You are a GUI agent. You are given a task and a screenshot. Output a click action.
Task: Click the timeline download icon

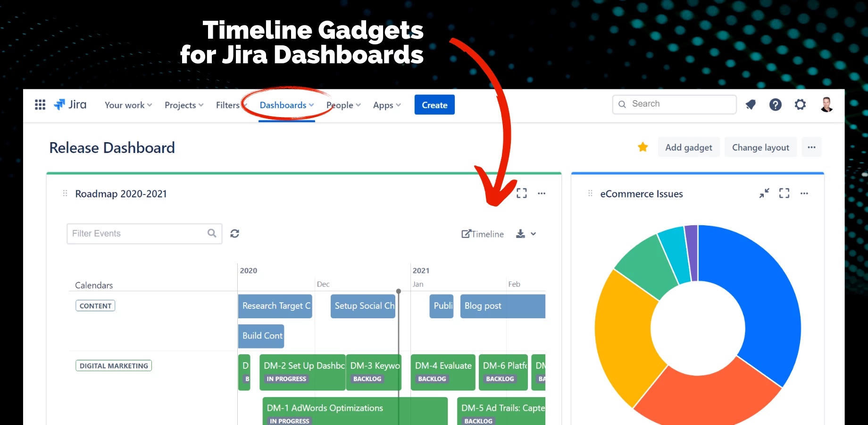tap(520, 234)
